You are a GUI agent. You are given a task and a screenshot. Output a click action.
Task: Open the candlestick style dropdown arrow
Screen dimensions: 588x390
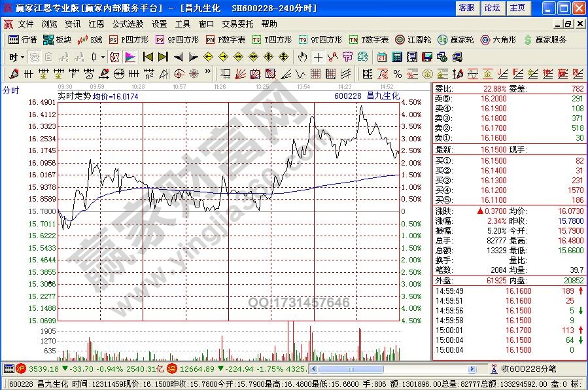click(x=103, y=57)
